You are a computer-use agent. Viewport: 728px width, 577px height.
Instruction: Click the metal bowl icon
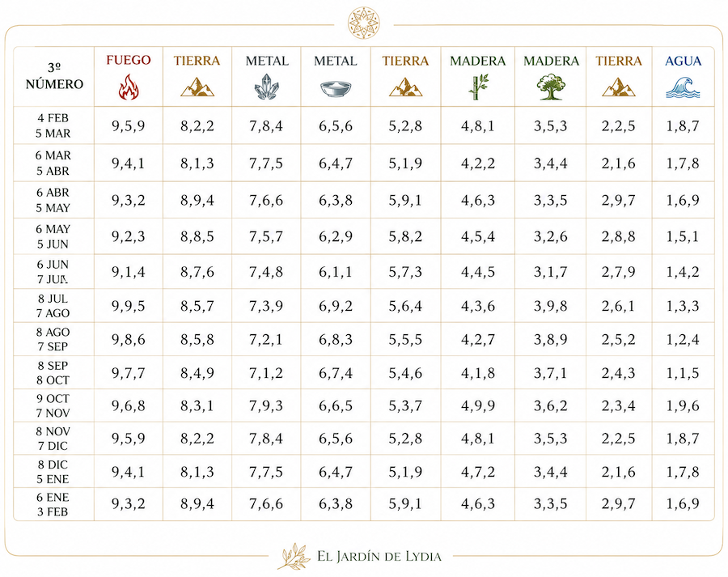[x=336, y=88]
